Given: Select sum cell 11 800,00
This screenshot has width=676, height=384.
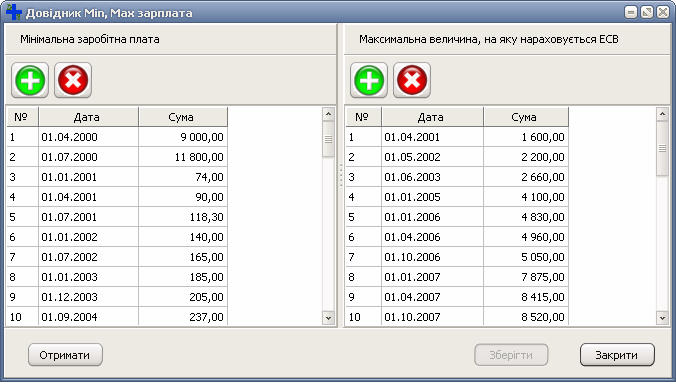Looking at the screenshot, I should pyautogui.click(x=183, y=157).
